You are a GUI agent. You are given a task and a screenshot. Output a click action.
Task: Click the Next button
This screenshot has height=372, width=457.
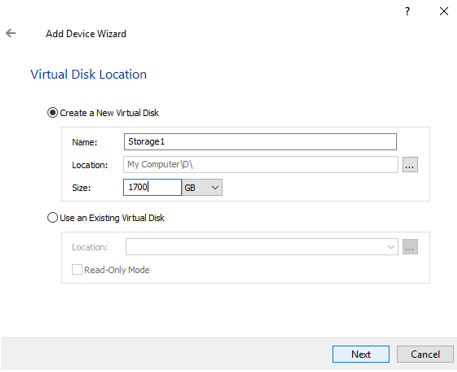coord(361,354)
